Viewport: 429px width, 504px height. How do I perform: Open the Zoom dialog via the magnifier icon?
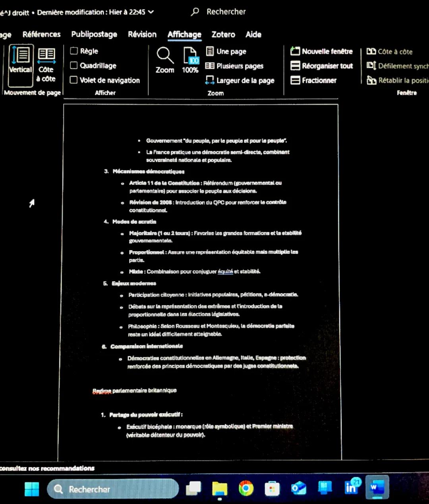tap(164, 60)
